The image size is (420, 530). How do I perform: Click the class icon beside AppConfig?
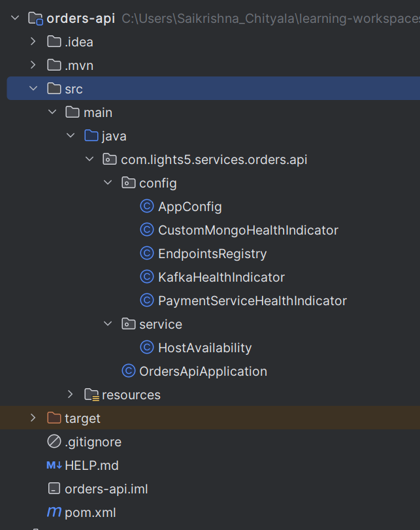coord(146,207)
